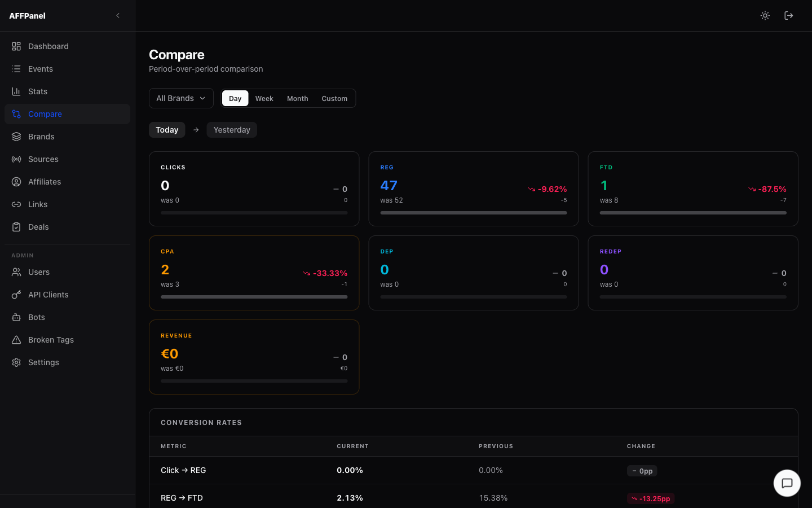Select the Events sidebar icon
812x508 pixels.
pyautogui.click(x=16, y=68)
